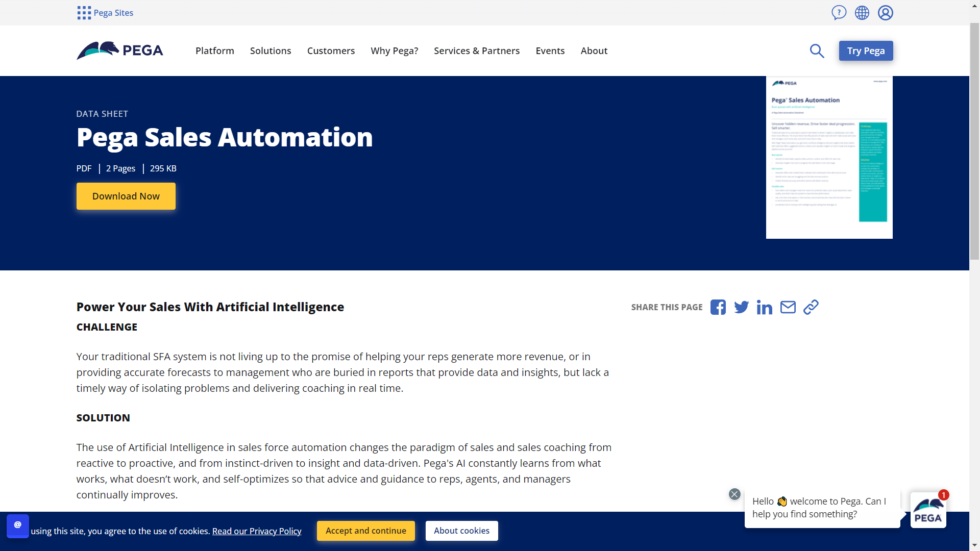Open About cookies

[x=462, y=531]
